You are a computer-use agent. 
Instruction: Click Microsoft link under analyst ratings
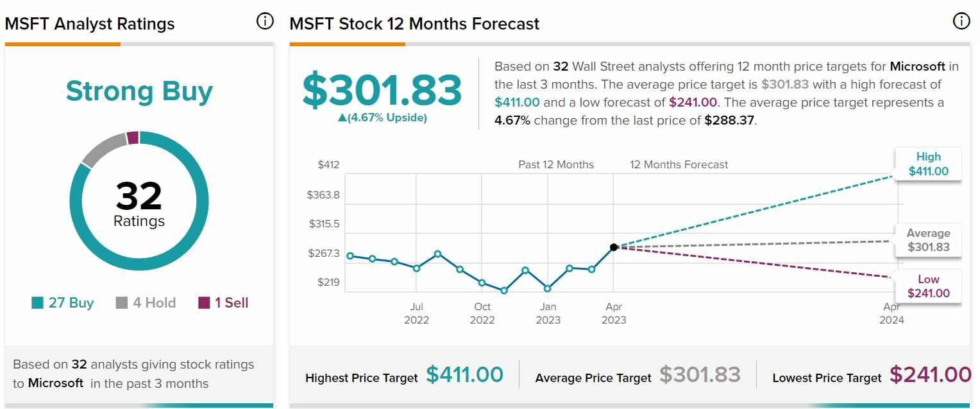tap(55, 383)
